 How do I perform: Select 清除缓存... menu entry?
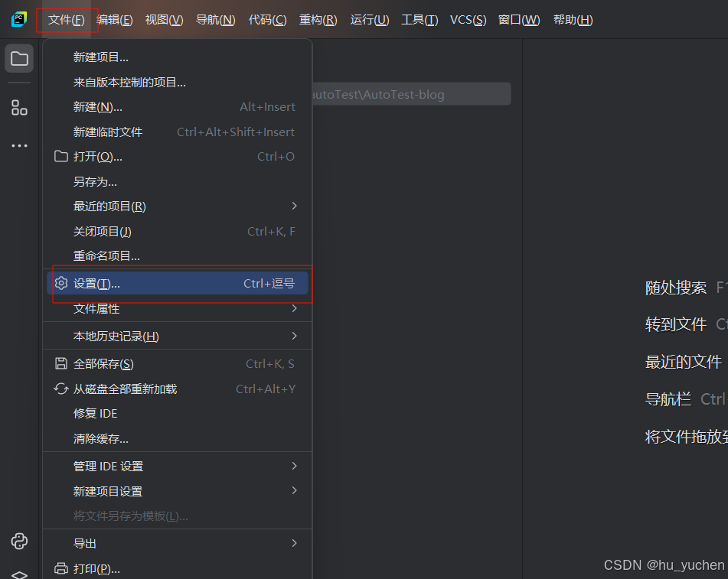(x=100, y=438)
